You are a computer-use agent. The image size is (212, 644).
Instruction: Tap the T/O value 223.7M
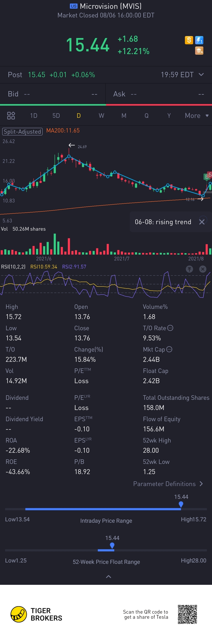click(x=16, y=359)
